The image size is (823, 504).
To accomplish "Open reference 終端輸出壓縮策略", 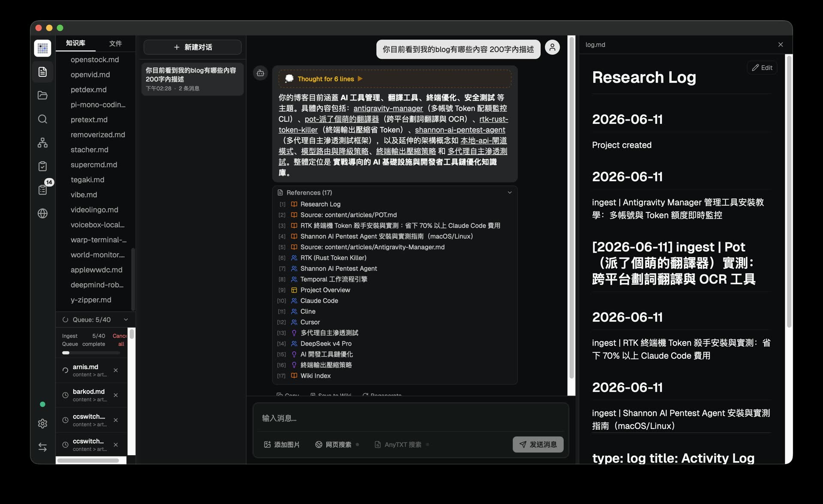I will tap(326, 365).
